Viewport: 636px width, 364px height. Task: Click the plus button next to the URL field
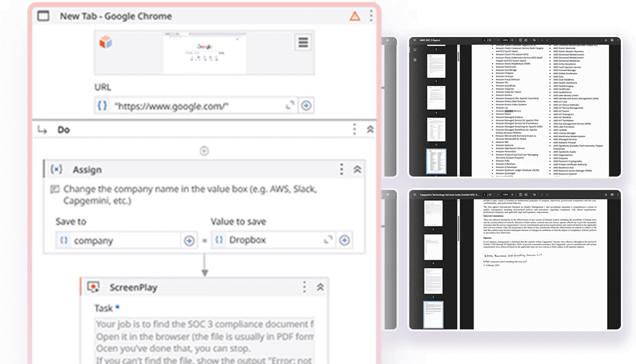point(306,106)
